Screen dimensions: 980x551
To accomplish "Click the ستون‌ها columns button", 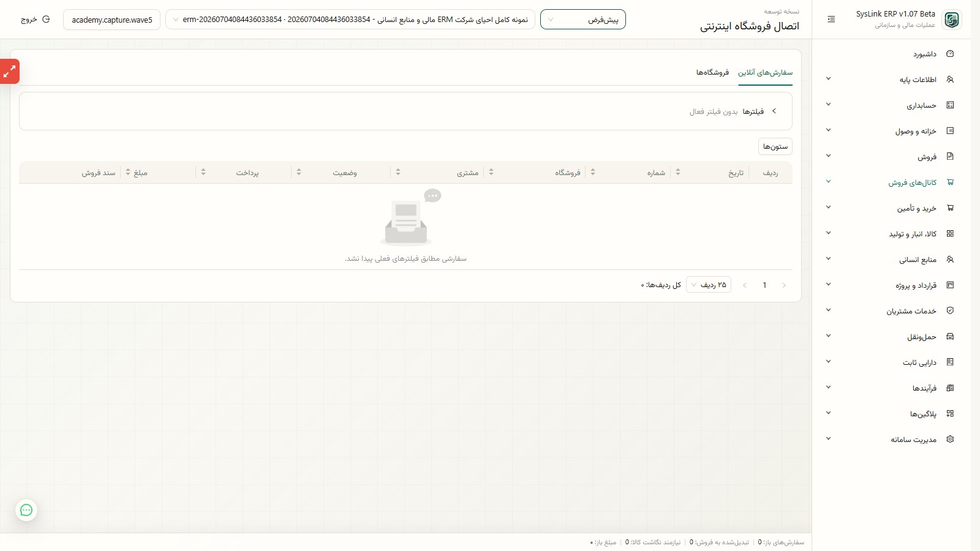I will [x=775, y=146].
